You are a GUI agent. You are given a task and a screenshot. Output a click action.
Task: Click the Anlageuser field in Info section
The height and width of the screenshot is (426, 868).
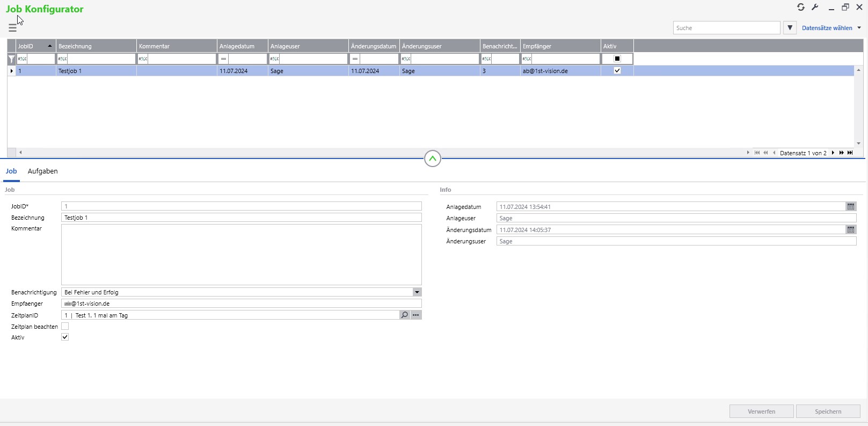676,218
